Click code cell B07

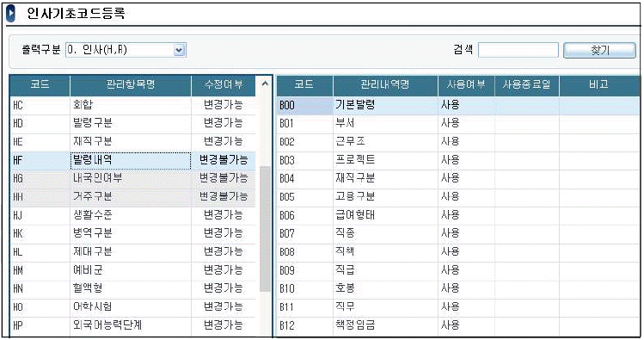pyautogui.click(x=305, y=233)
